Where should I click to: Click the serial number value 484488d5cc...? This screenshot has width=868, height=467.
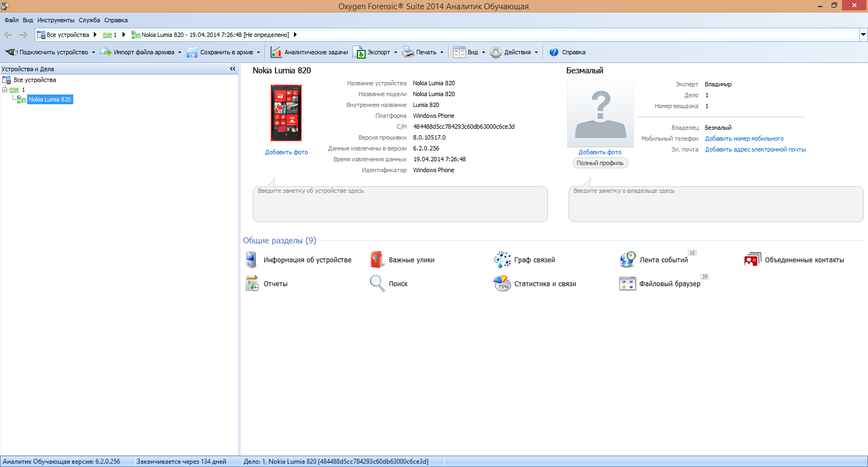pos(464,127)
